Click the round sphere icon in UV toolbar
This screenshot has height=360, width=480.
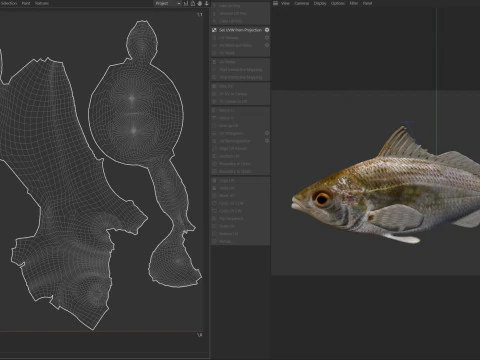tap(200, 3)
